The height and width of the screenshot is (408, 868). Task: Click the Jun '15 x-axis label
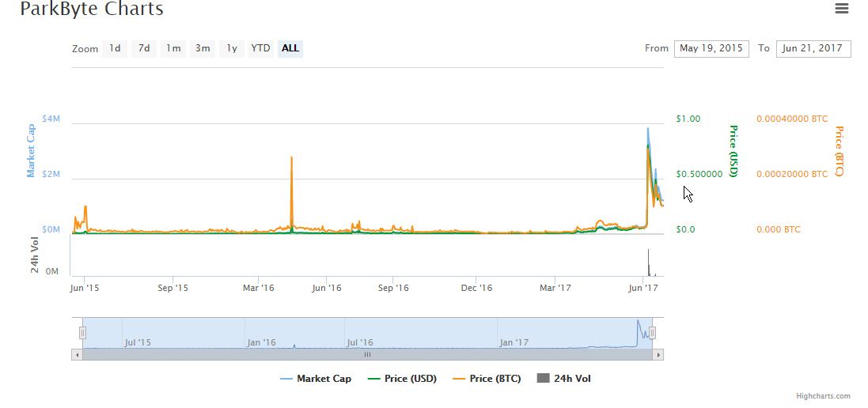(84, 288)
